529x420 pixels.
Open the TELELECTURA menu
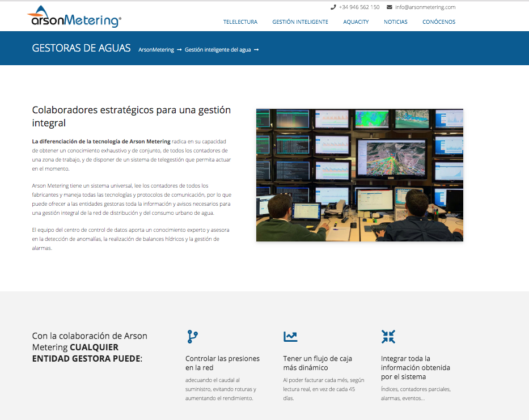coord(240,22)
